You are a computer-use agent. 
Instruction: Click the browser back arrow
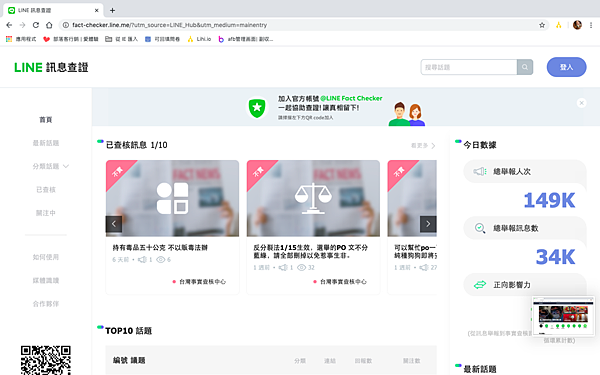pos(9,25)
